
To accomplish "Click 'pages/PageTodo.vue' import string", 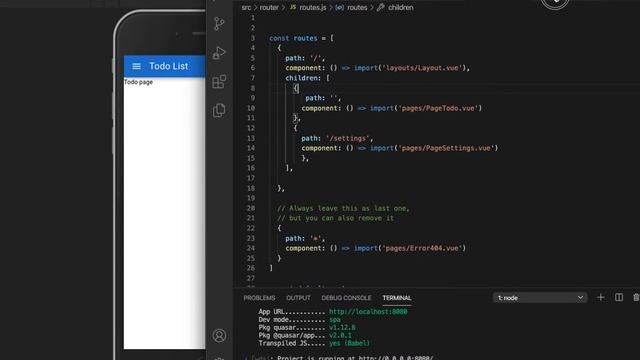I will click(x=438, y=108).
